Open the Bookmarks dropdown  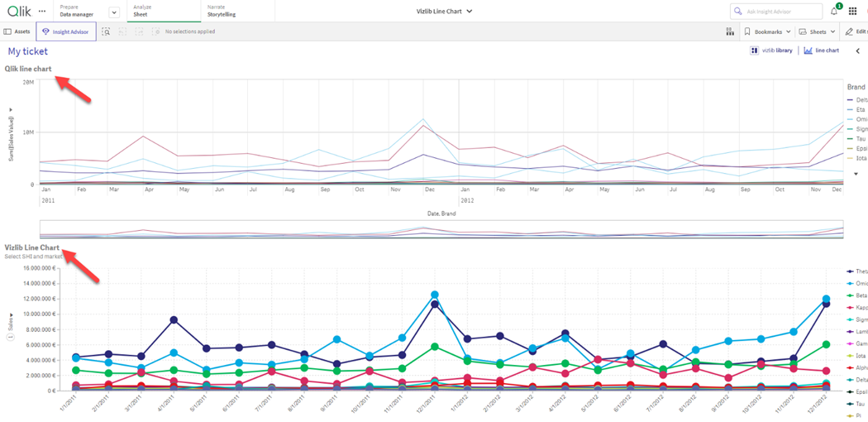pos(768,31)
